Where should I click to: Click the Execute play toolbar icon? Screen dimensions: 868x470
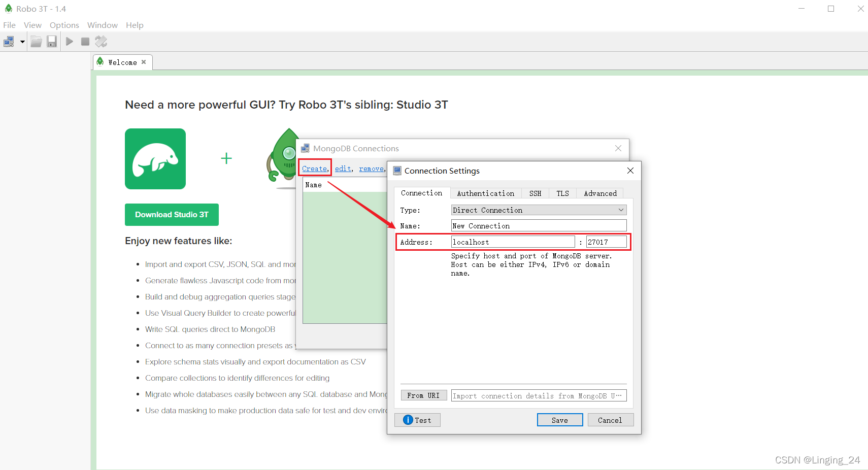[x=70, y=42]
